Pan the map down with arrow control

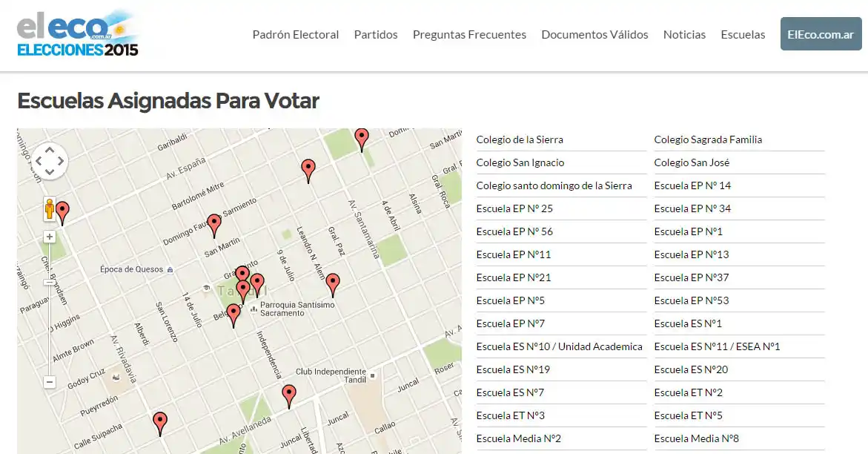coord(50,172)
